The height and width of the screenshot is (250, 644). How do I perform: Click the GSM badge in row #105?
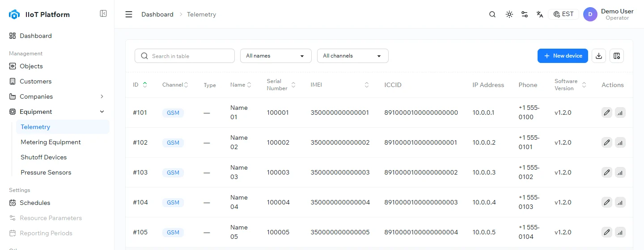(173, 232)
